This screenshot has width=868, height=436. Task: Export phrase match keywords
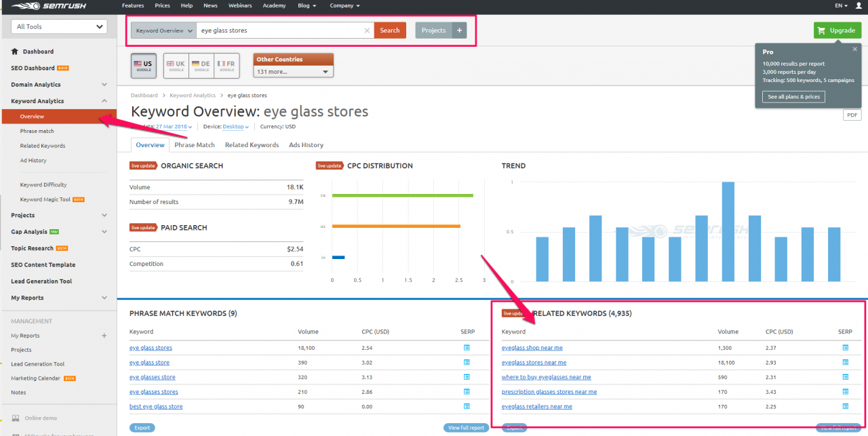142,428
